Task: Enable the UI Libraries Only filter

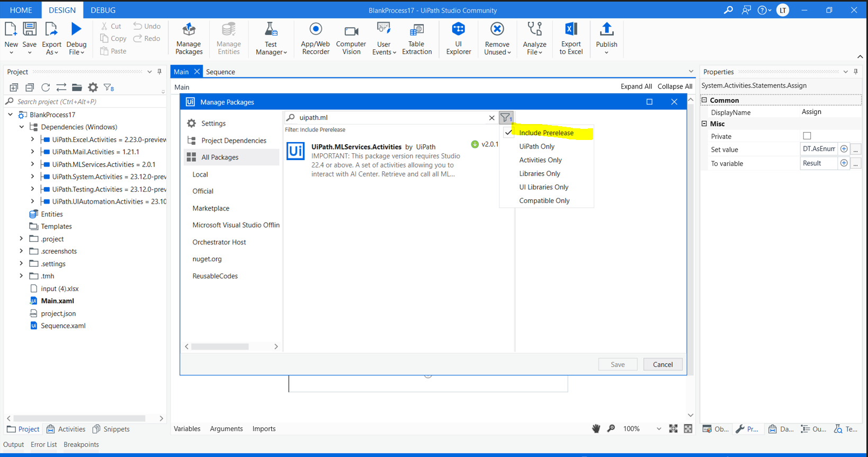Action: (543, 187)
